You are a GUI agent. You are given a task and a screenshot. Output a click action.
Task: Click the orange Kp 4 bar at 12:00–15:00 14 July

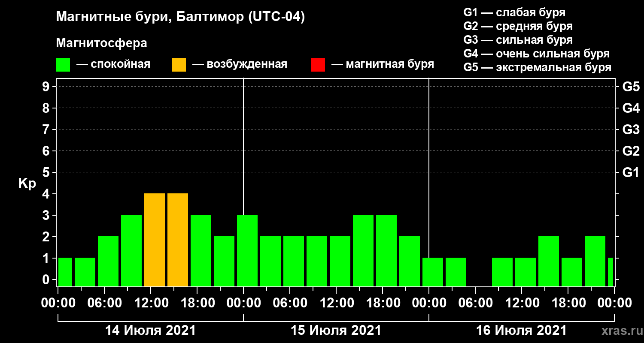click(155, 240)
